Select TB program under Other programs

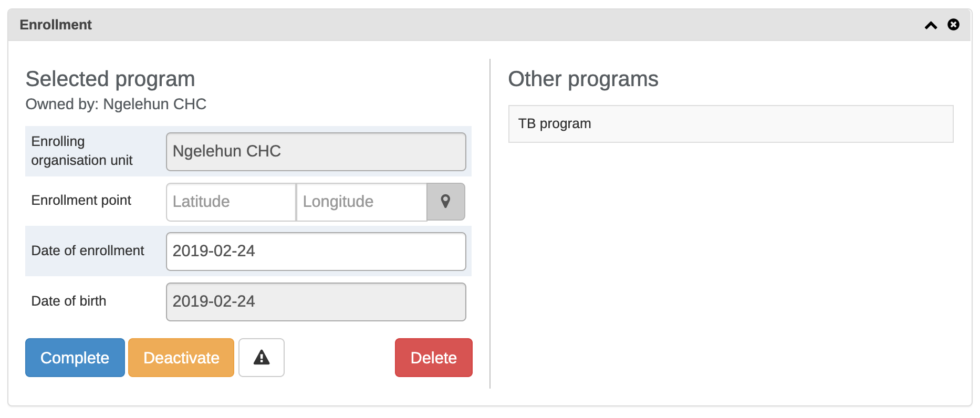point(731,124)
